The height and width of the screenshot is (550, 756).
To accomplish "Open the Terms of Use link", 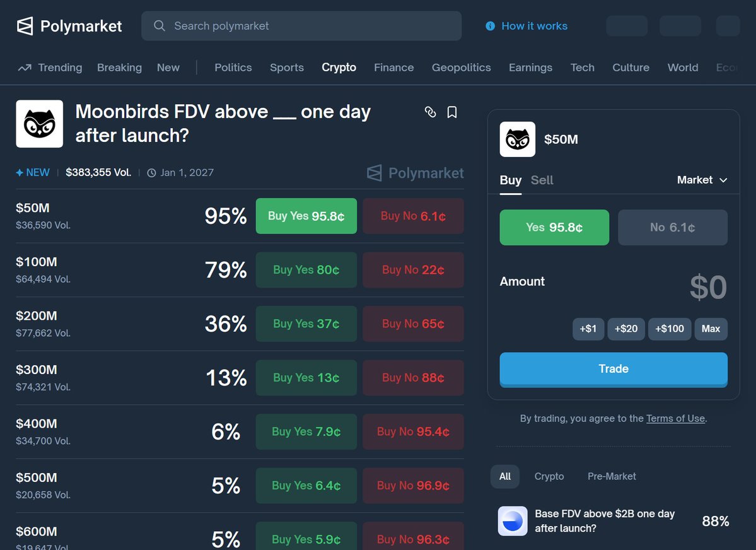I will click(x=675, y=418).
